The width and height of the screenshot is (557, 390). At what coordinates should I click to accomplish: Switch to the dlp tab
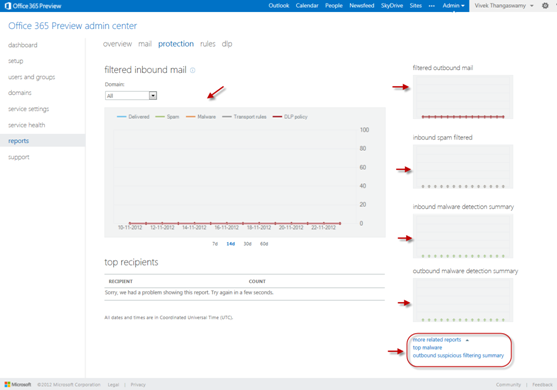pos(227,44)
